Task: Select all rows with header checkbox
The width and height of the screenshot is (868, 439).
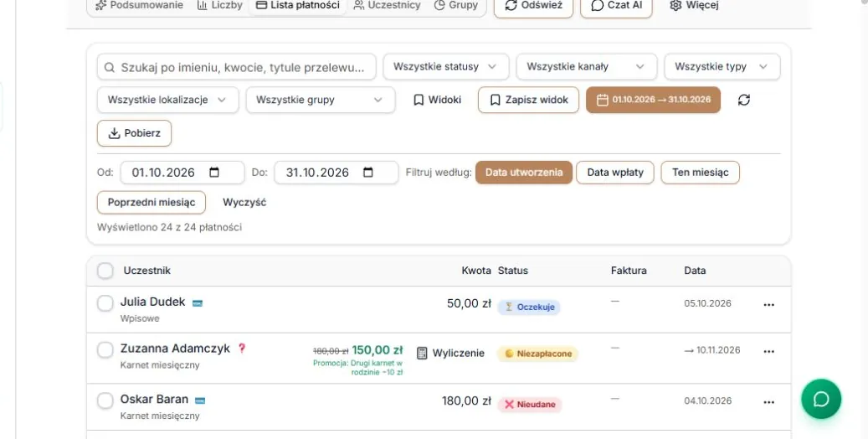Action: pos(105,271)
